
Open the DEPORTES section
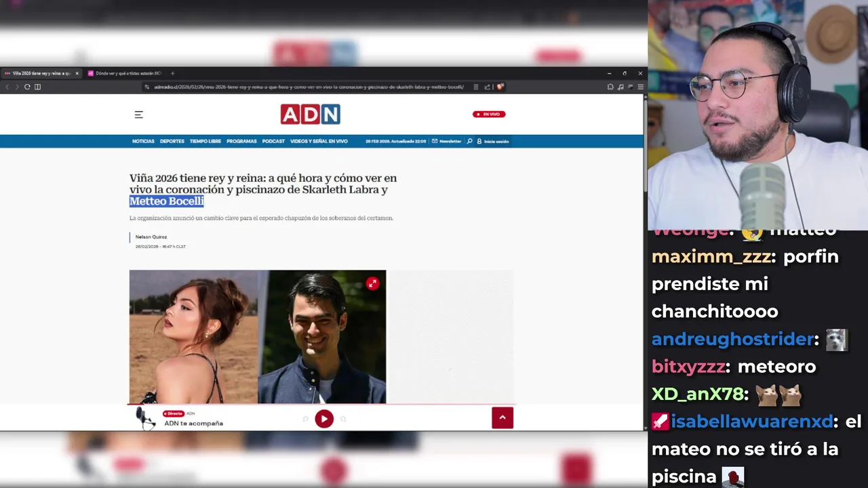(172, 141)
